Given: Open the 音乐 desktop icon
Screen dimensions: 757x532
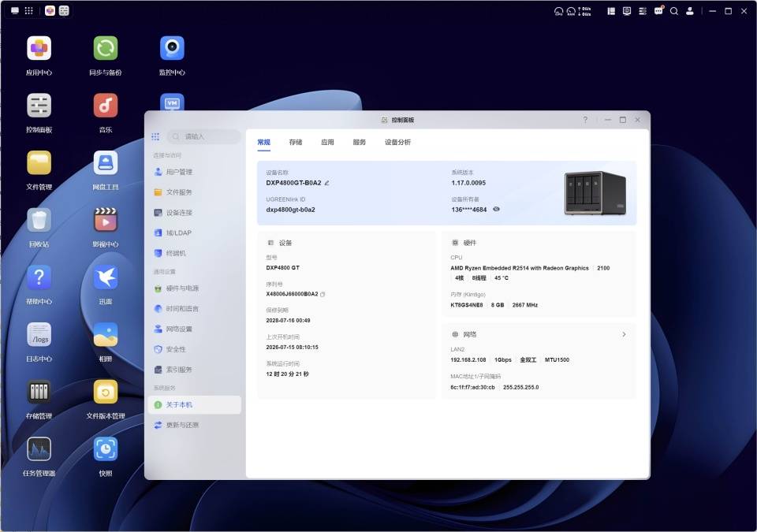Looking at the screenshot, I should (106, 106).
